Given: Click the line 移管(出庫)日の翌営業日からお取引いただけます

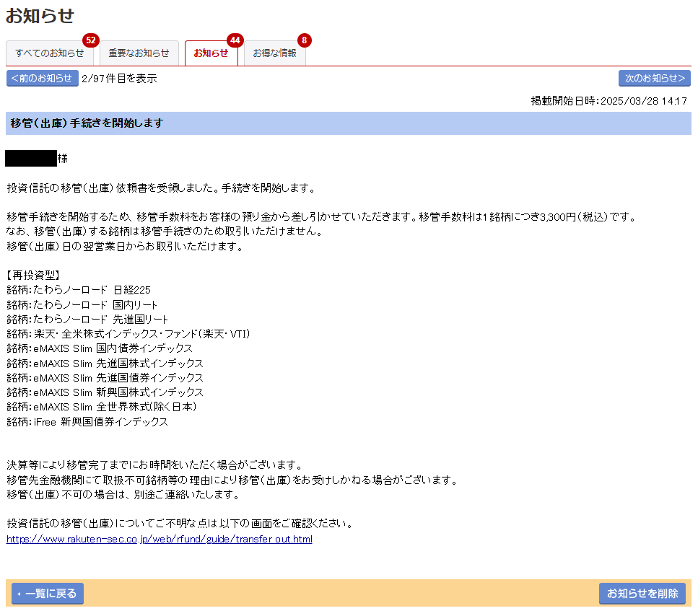Looking at the screenshot, I should [x=125, y=247].
